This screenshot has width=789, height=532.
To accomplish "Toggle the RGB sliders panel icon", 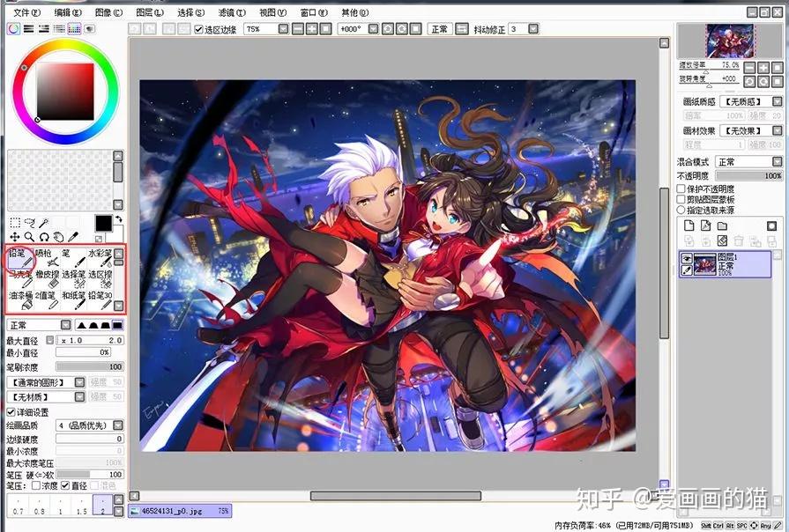I will point(29,29).
